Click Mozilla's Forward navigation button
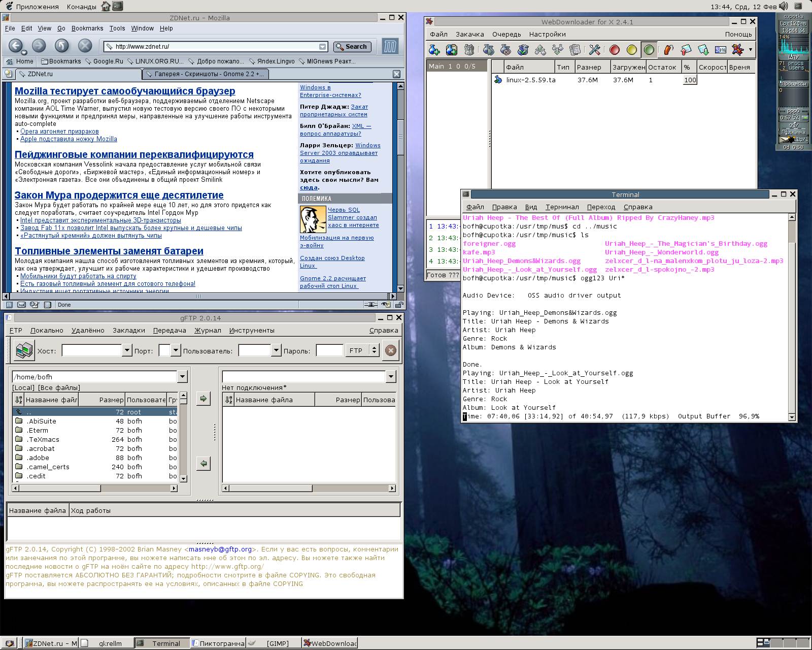The height and width of the screenshot is (650, 812). coord(39,46)
